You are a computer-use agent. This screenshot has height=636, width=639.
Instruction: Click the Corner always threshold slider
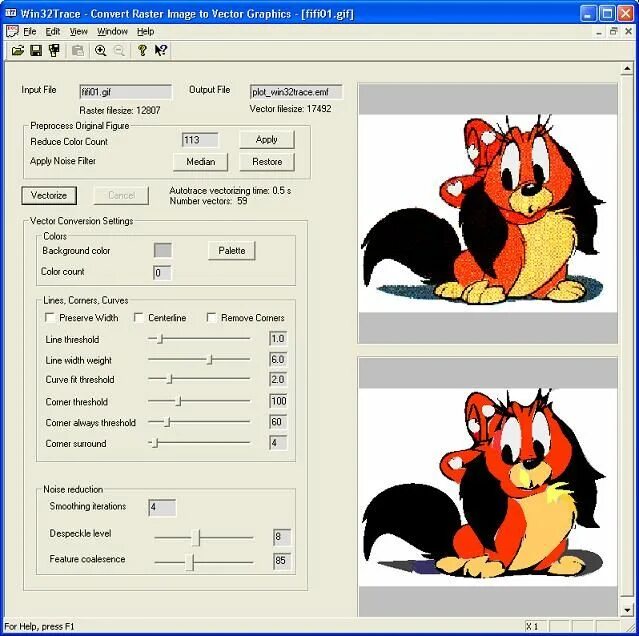click(199, 422)
